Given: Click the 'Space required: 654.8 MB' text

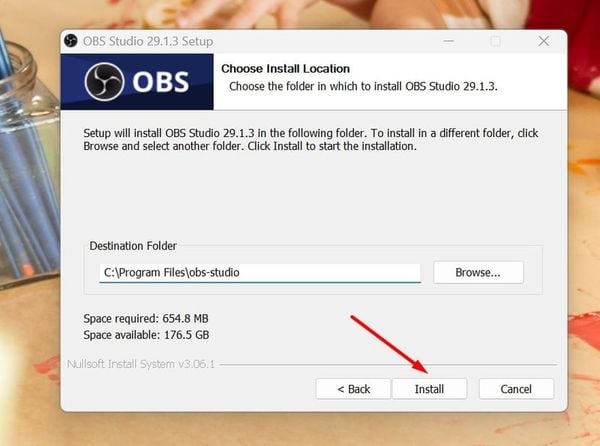Looking at the screenshot, I should pyautogui.click(x=146, y=318).
